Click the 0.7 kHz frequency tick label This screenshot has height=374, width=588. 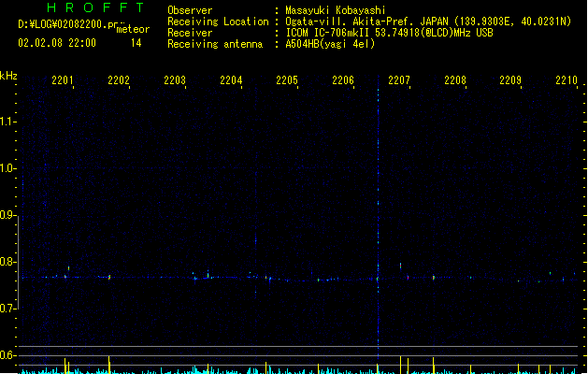[x=8, y=309]
